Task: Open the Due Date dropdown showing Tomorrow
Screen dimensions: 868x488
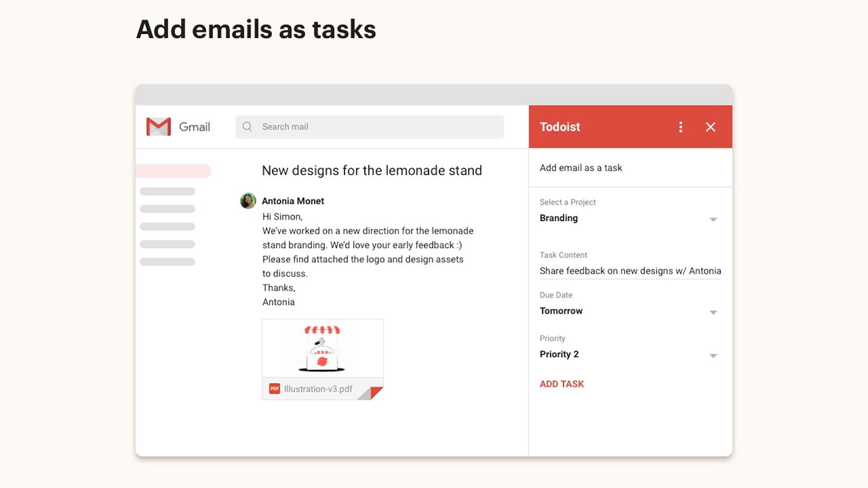Action: pos(713,312)
